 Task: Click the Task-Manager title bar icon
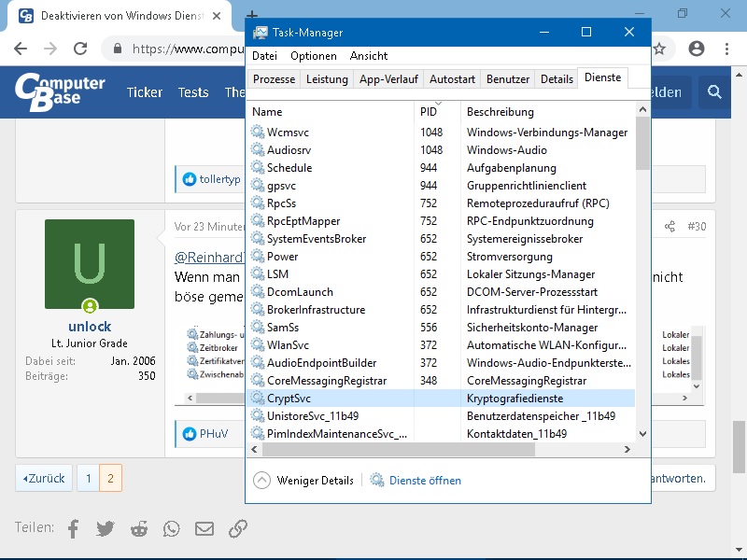(261, 33)
